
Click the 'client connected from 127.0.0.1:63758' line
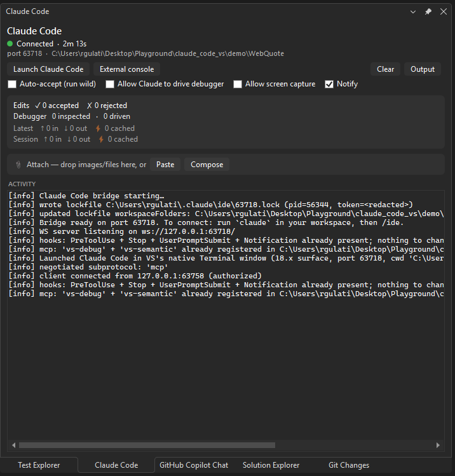(135, 276)
